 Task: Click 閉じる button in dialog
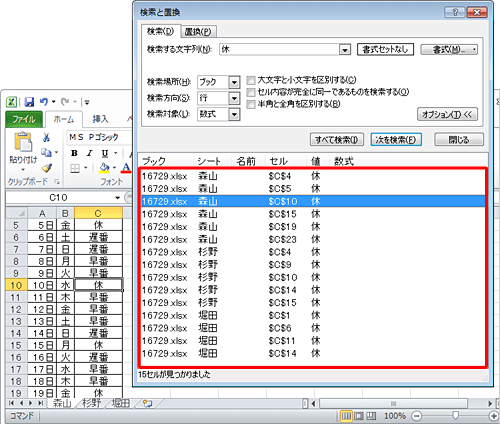click(459, 140)
